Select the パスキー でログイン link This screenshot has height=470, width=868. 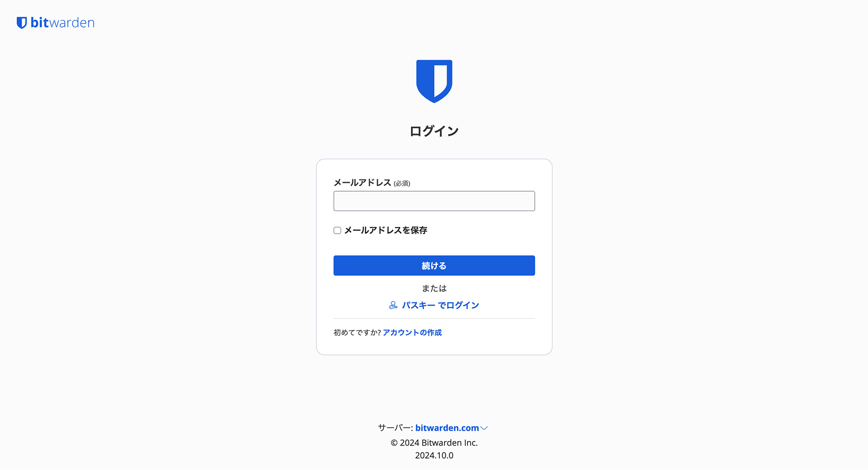coord(440,305)
